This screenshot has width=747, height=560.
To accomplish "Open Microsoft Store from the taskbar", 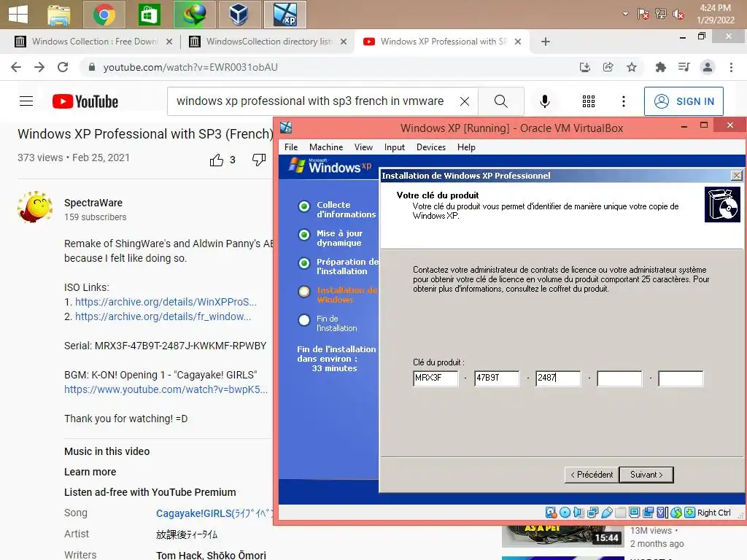I will 149,15.
